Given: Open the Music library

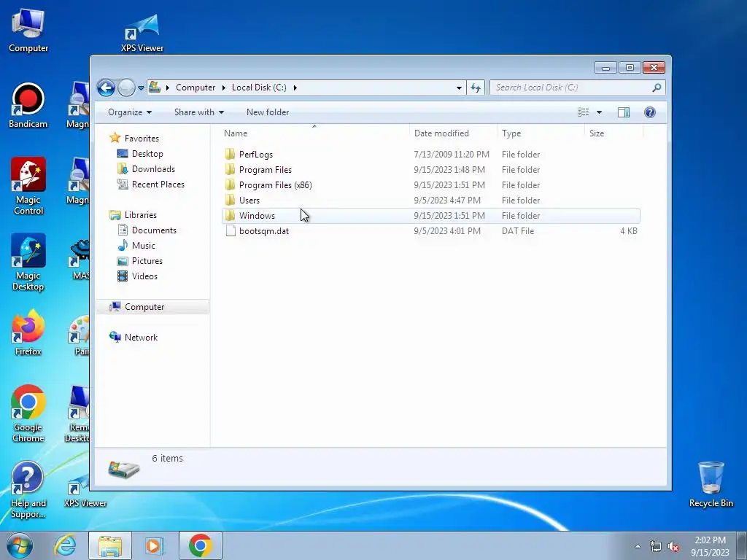Looking at the screenshot, I should point(144,246).
